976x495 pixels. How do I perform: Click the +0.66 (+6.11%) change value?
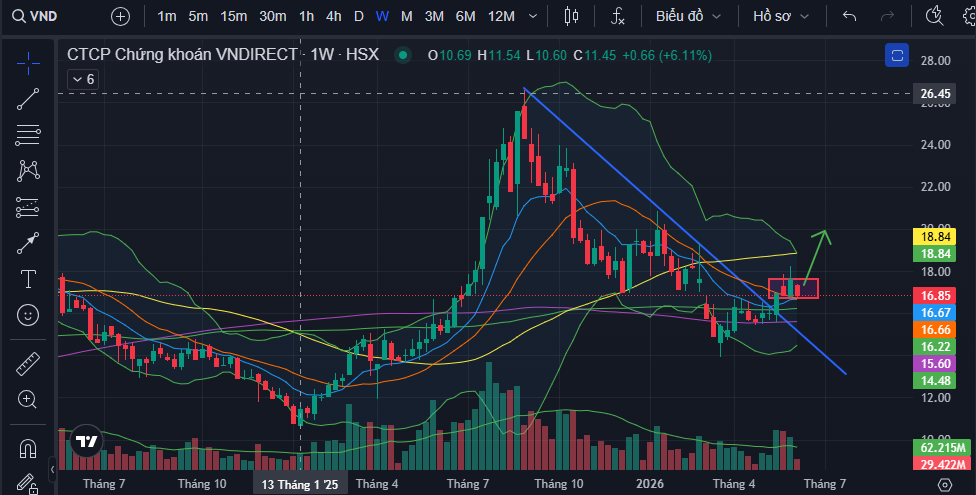(667, 55)
